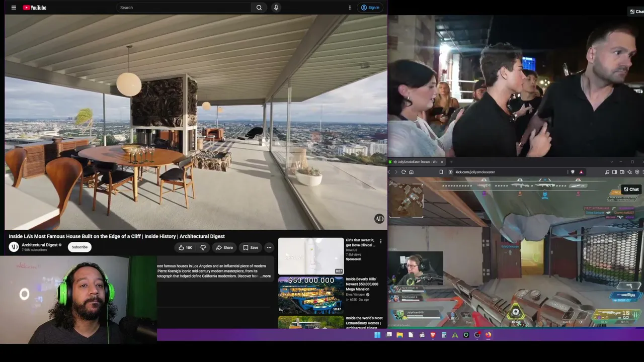The image size is (644, 362).
Task: Open a new tab in Kick browser window
Action: [x=451, y=162]
